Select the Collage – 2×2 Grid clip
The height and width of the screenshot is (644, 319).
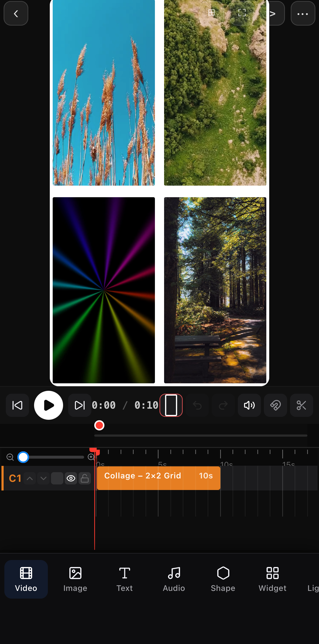point(159,478)
